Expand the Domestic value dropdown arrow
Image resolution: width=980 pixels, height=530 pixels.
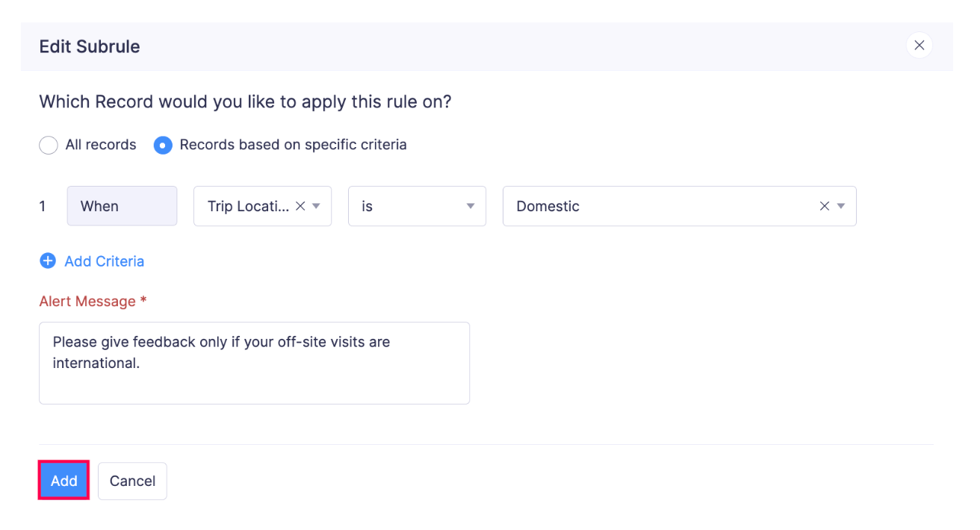pyautogui.click(x=841, y=206)
